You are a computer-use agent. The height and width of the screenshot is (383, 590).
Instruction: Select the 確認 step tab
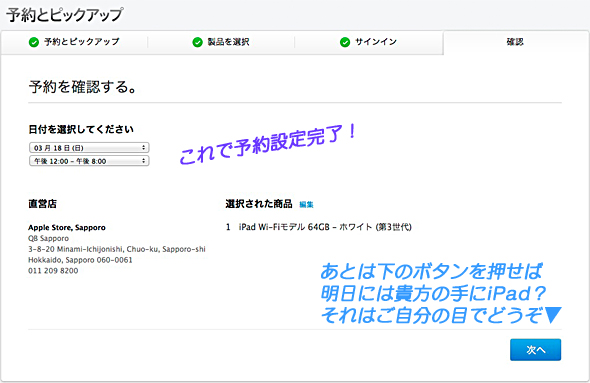[515, 42]
